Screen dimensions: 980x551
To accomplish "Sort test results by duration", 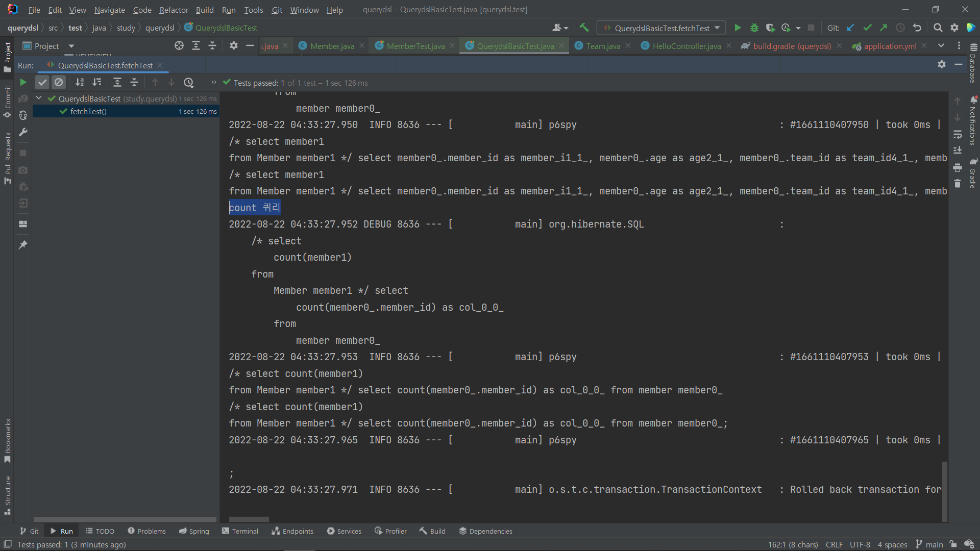I will coord(96,82).
